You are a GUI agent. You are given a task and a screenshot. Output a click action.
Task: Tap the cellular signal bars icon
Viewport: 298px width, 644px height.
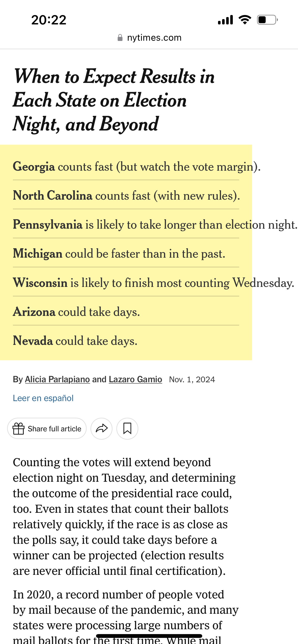point(225,20)
